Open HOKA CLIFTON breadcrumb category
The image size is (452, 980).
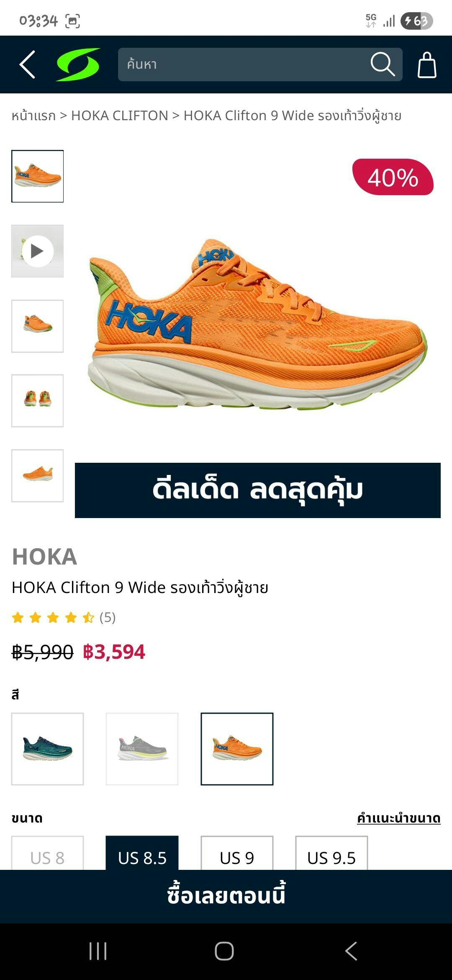pyautogui.click(x=120, y=116)
